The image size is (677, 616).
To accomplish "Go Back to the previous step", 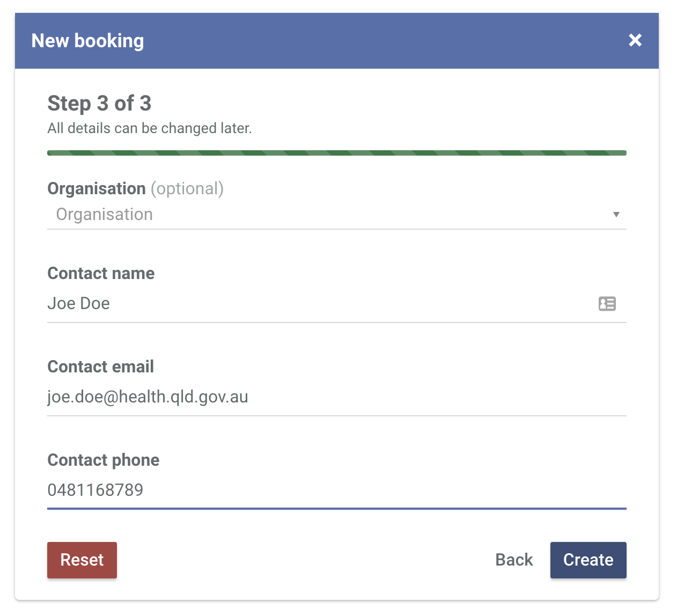I will point(514,560).
